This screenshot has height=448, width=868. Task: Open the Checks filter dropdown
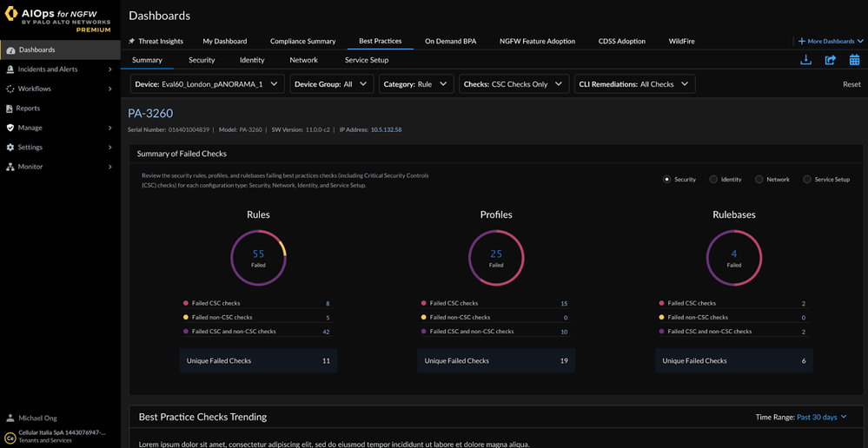[x=513, y=84]
